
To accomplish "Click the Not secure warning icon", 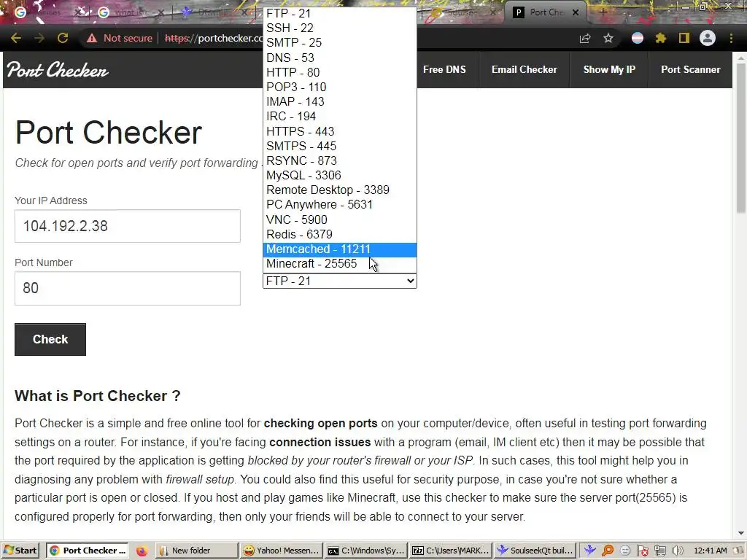I will pyautogui.click(x=92, y=38).
